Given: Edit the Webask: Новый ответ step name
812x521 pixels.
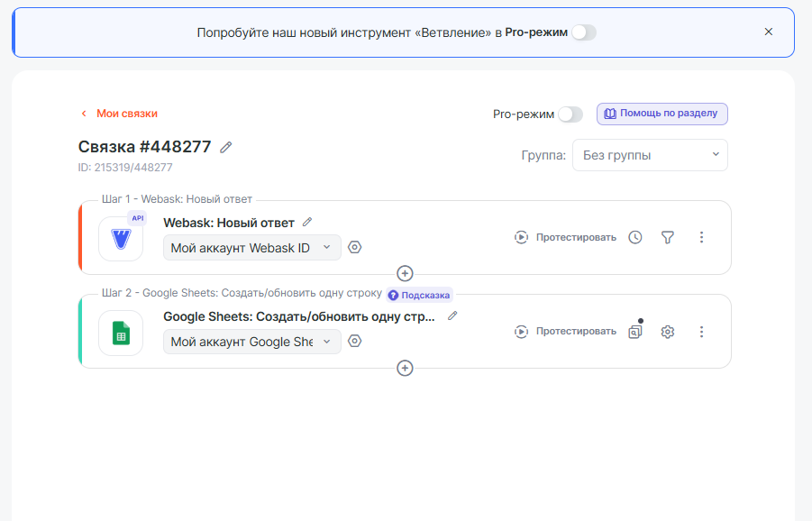Looking at the screenshot, I should [307, 222].
